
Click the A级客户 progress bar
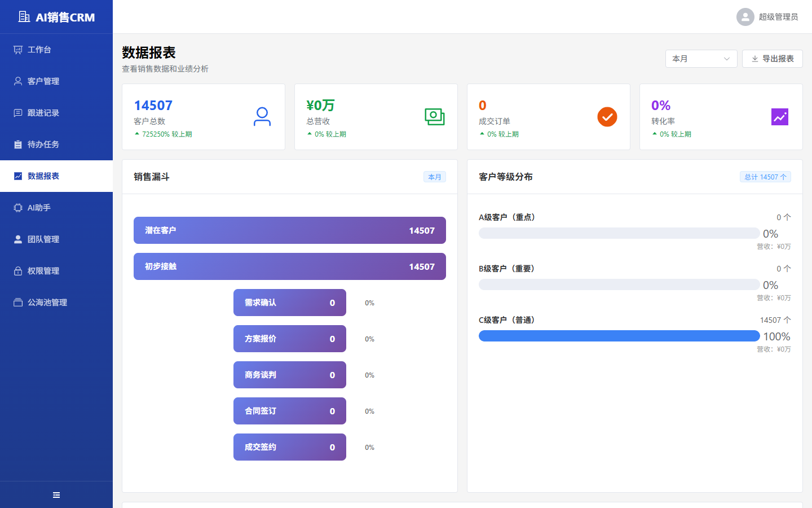tap(619, 233)
